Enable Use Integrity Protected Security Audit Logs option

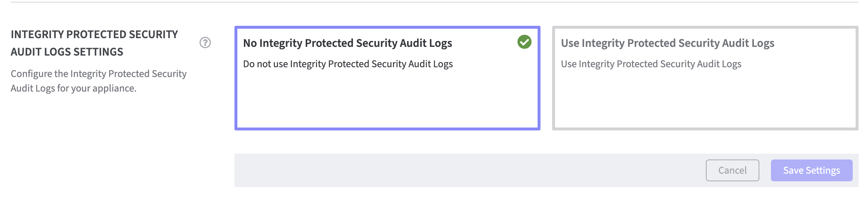tap(705, 78)
